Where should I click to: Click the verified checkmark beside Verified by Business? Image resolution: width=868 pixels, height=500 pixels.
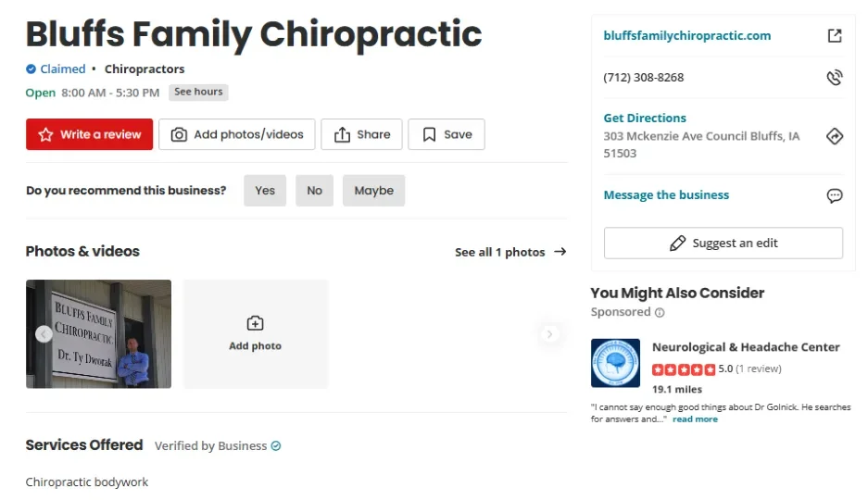coord(276,445)
